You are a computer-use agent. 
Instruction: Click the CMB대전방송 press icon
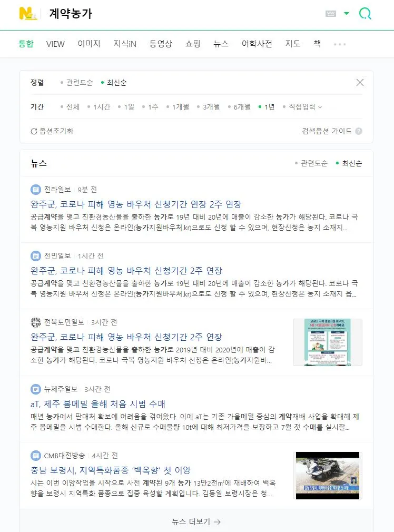click(36, 455)
